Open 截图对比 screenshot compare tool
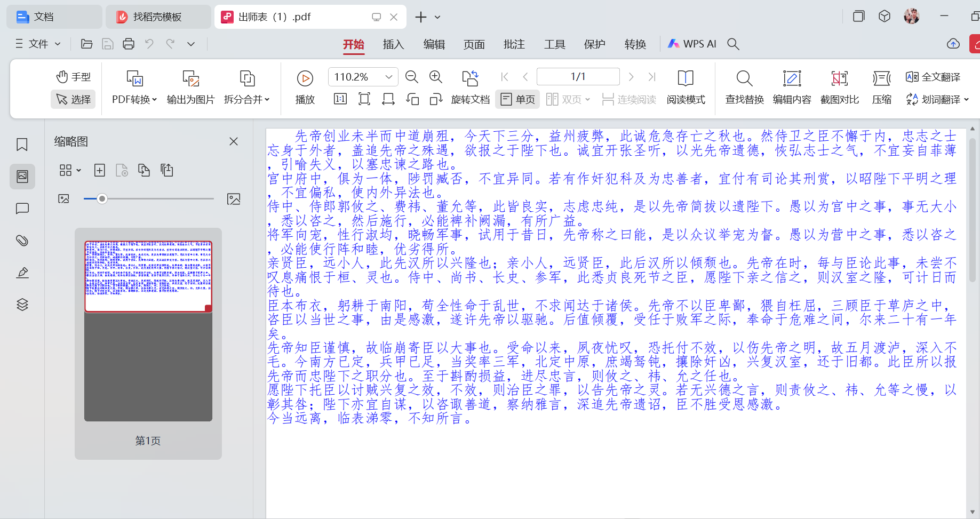980x519 pixels. tap(840, 88)
